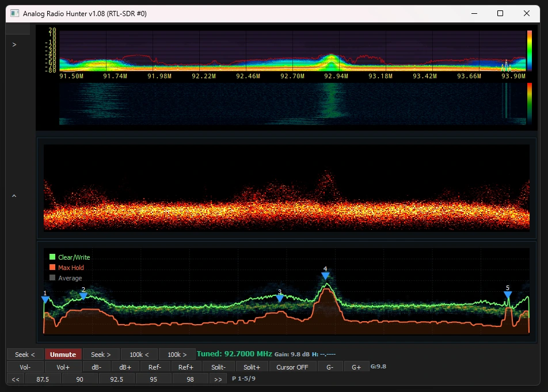This screenshot has height=392, width=548.
Task: Tune to the 87.5 preset frequency
Action: (x=43, y=379)
